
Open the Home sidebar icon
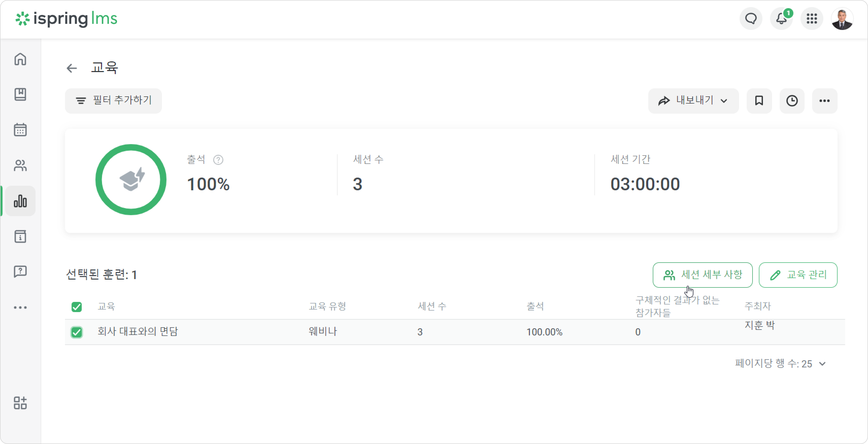[20, 59]
